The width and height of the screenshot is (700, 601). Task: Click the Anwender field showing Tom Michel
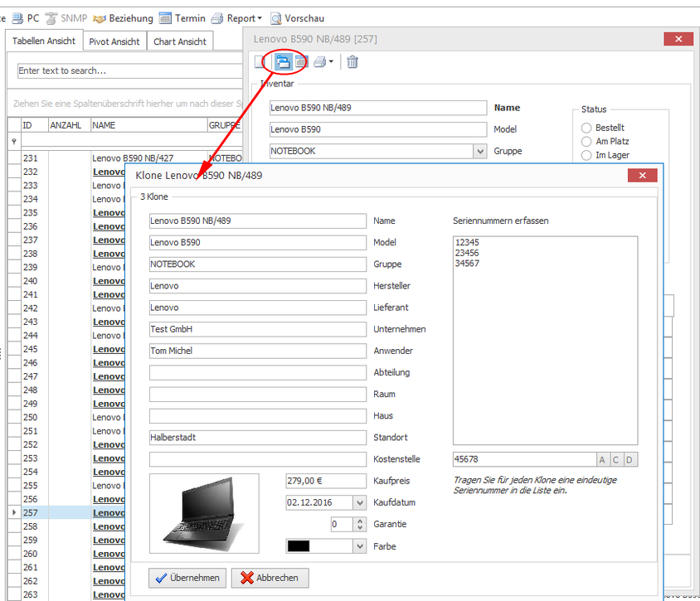coord(258,351)
